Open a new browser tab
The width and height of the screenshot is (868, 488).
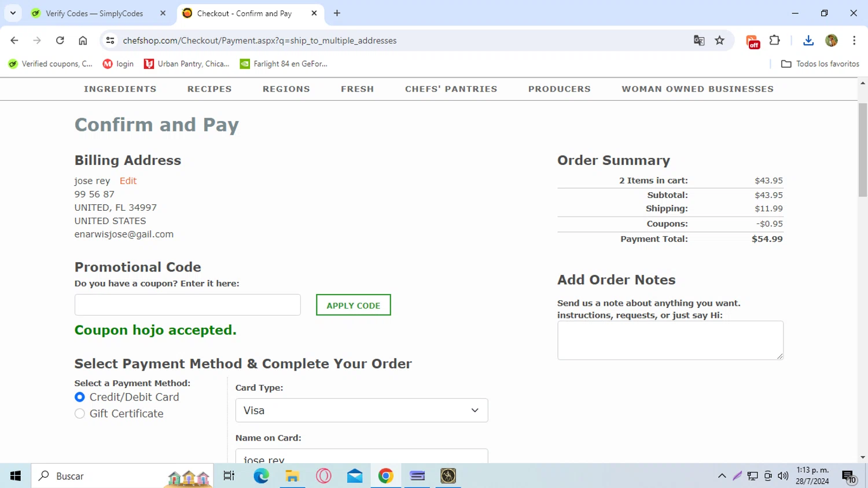(x=337, y=13)
